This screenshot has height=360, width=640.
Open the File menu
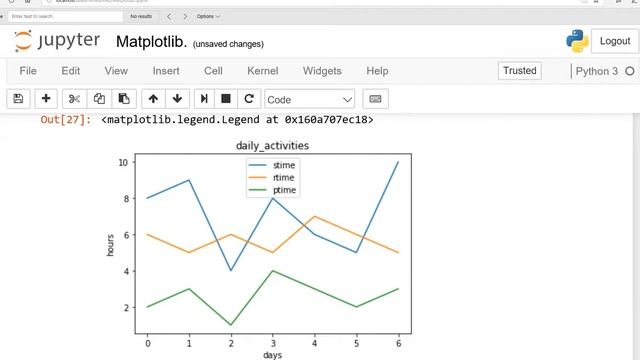pyautogui.click(x=28, y=71)
